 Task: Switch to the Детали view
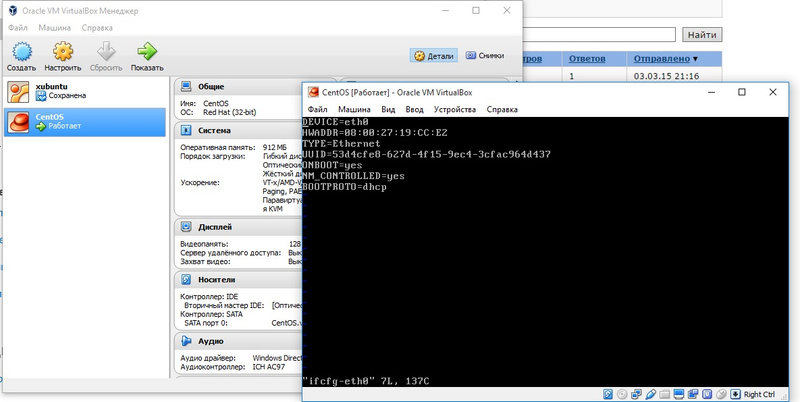[434, 56]
